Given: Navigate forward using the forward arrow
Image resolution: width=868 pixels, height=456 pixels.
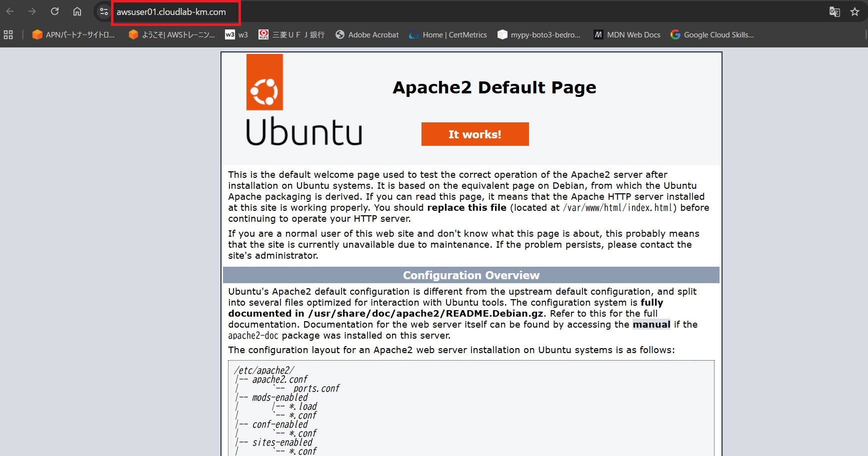Looking at the screenshot, I should pyautogui.click(x=32, y=11).
